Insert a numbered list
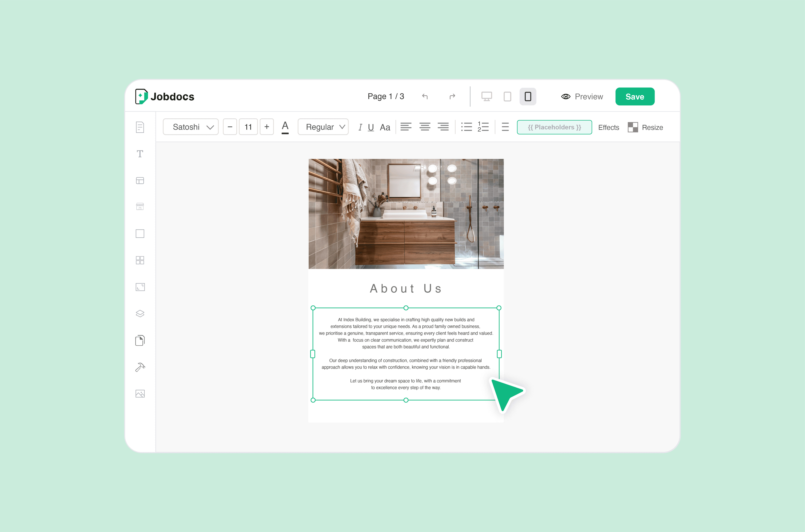This screenshot has height=532, width=805. (483, 127)
